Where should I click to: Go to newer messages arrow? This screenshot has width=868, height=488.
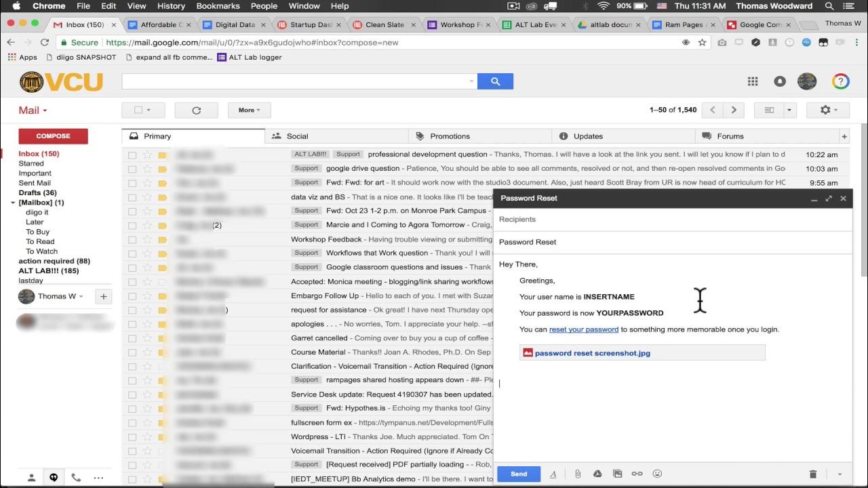712,110
